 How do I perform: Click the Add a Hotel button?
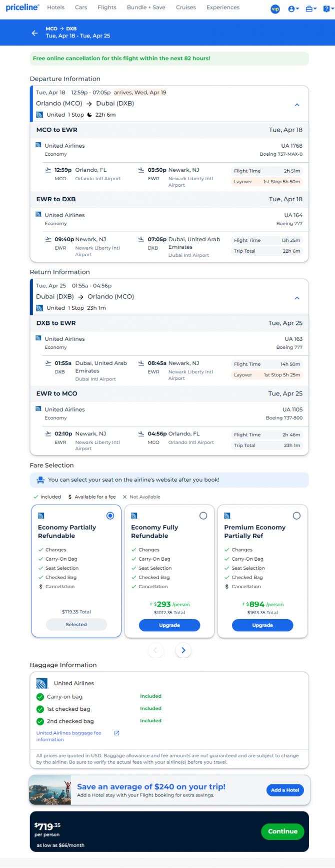(x=285, y=790)
